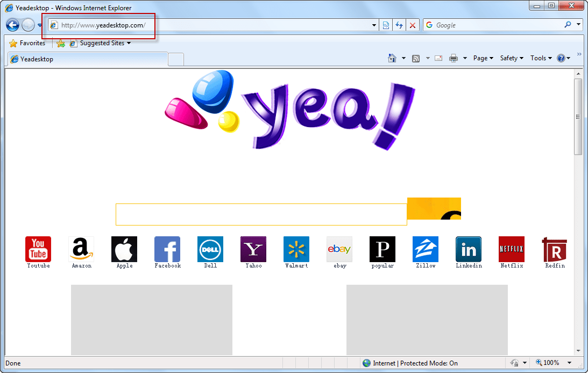Open Suggested Sites dropdown
This screenshot has height=373, width=588.
click(101, 43)
